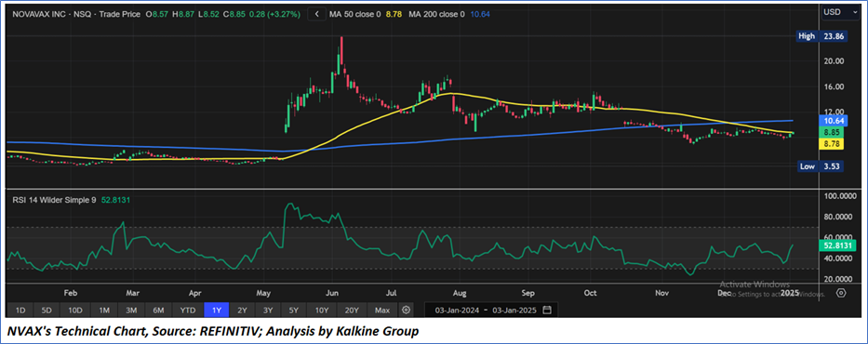Screen dimensions: 868x344
Task: Select the 20Y time range
Action: click(x=352, y=310)
